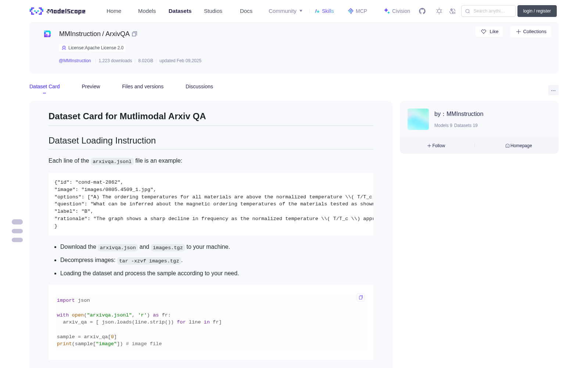The height and width of the screenshot is (368, 588).
Task: Click the 'Dataset Loading Instruction' heading
Action: pos(102,141)
